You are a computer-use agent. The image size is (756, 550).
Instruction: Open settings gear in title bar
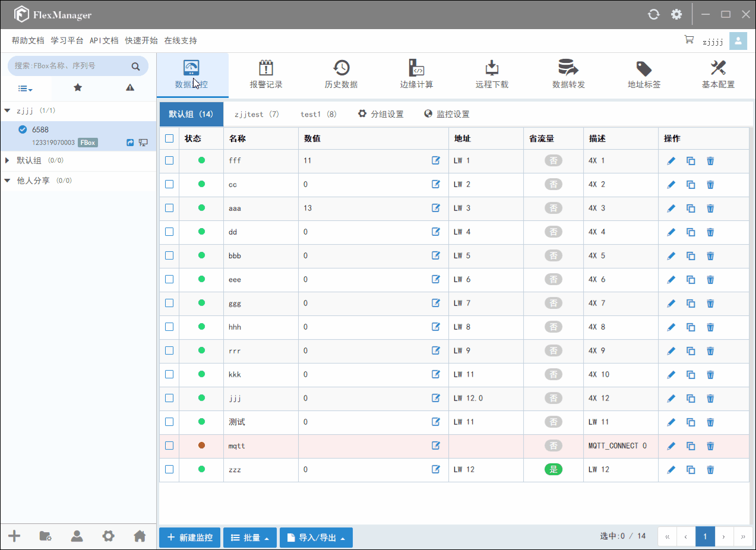[676, 14]
